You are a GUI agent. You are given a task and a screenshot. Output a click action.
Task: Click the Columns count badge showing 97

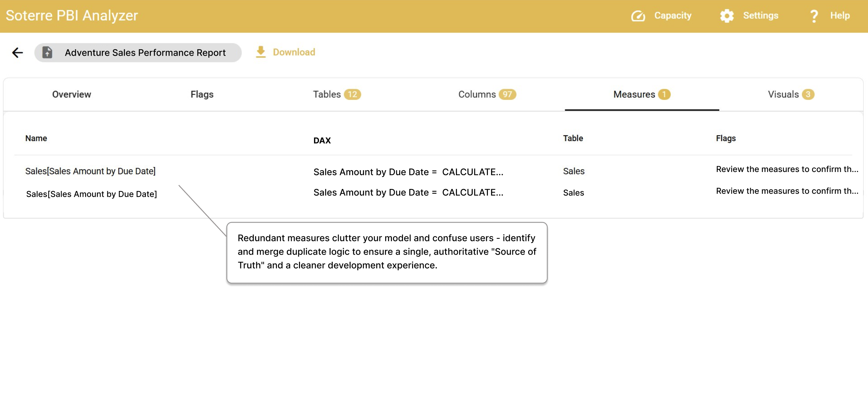(x=508, y=94)
